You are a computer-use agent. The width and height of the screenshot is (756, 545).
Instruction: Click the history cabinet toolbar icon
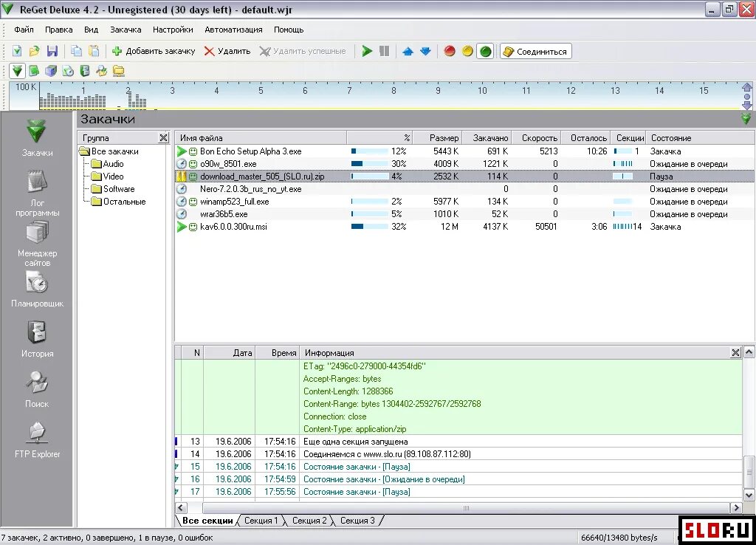coord(85,71)
